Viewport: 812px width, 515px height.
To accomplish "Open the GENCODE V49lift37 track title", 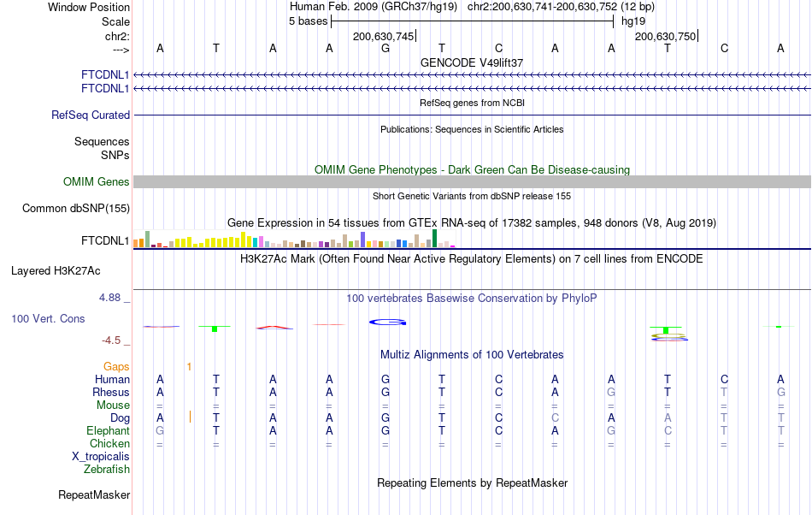I will coord(472,62).
